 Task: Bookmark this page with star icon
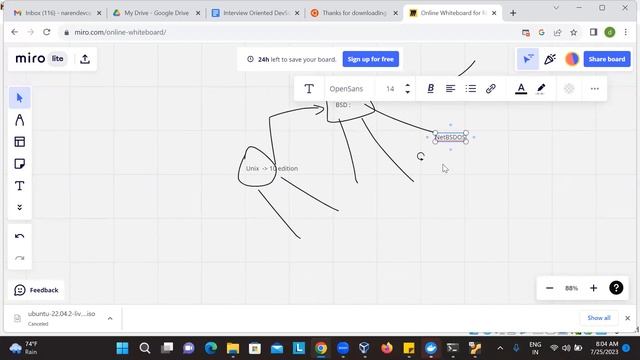tap(573, 32)
